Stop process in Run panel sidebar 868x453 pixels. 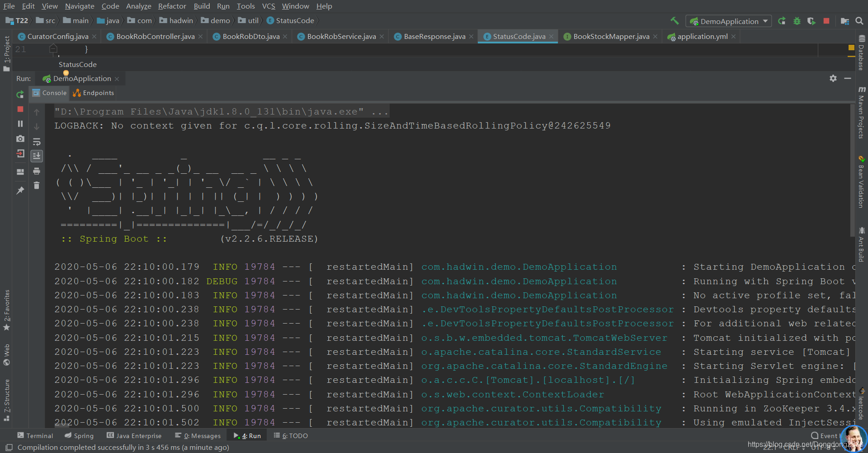20,109
